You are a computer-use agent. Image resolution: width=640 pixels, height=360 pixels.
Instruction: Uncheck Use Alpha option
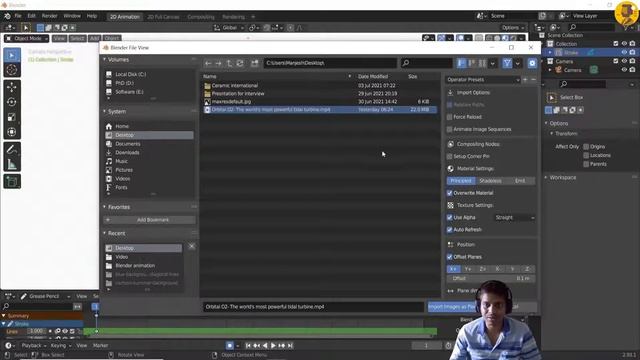[449, 218]
